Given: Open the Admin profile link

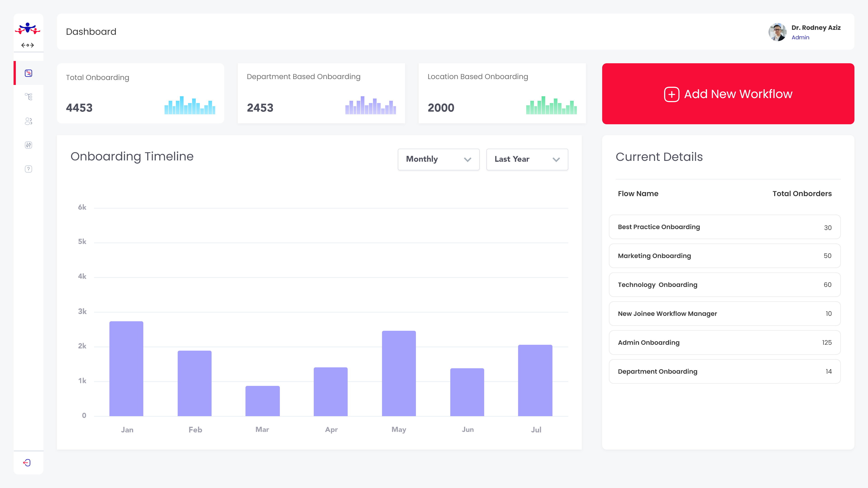Looking at the screenshot, I should pos(800,37).
